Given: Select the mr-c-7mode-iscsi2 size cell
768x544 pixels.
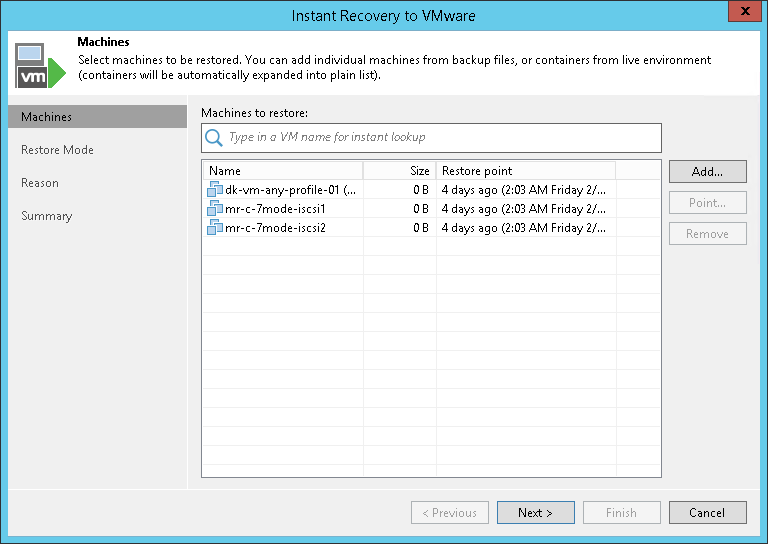Looking at the screenshot, I should pyautogui.click(x=400, y=228).
